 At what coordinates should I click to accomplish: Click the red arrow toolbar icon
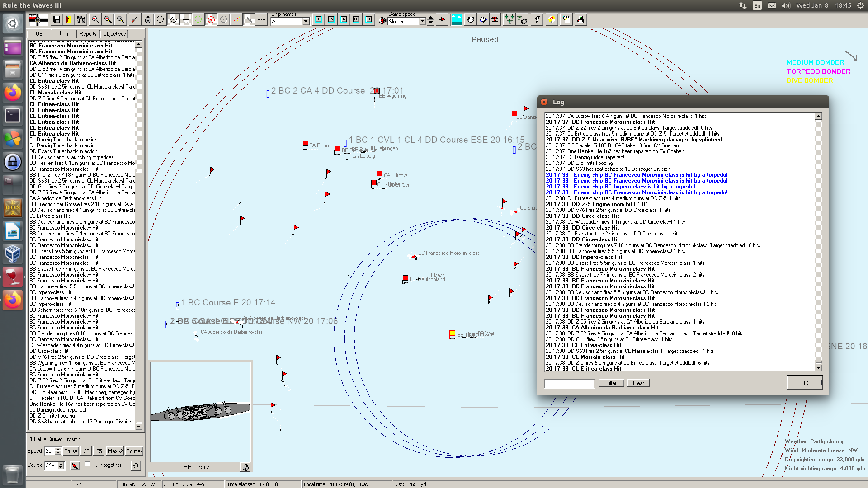pos(442,19)
